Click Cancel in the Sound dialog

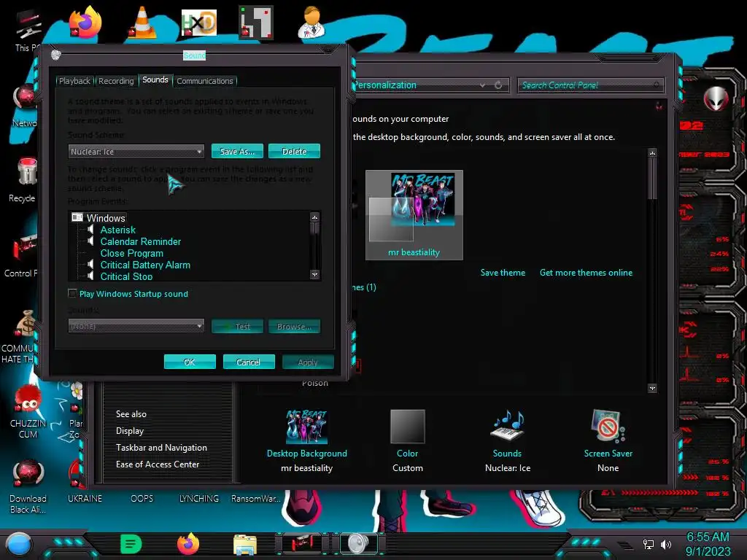point(249,362)
